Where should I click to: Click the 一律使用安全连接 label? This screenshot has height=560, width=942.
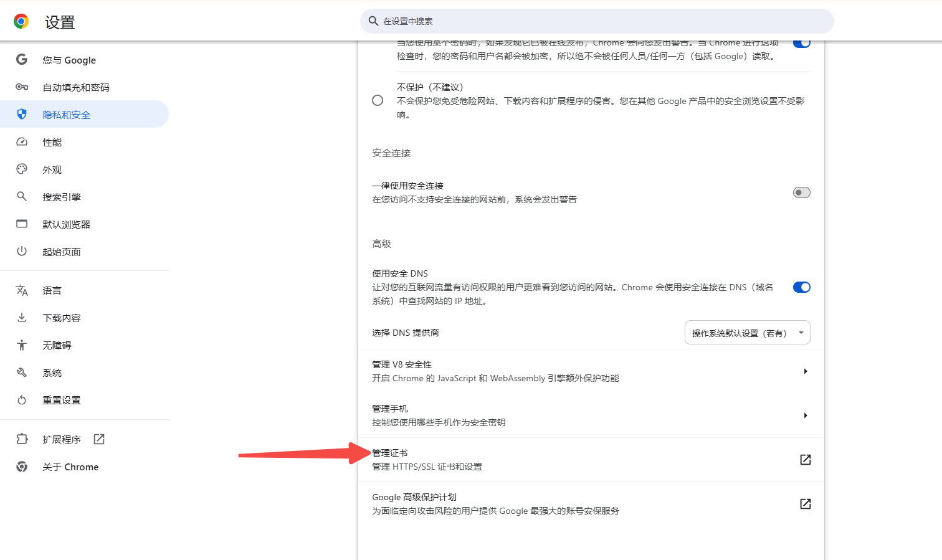(408, 186)
